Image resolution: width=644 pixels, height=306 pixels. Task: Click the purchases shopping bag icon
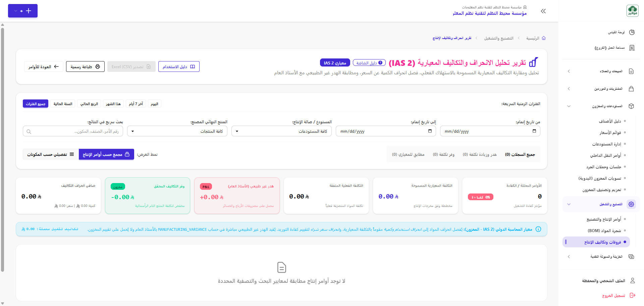click(x=631, y=89)
